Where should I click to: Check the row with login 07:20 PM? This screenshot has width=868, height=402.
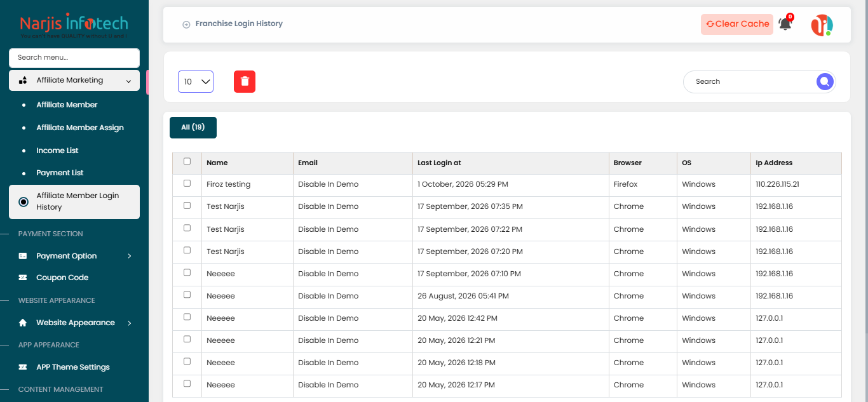pyautogui.click(x=187, y=250)
